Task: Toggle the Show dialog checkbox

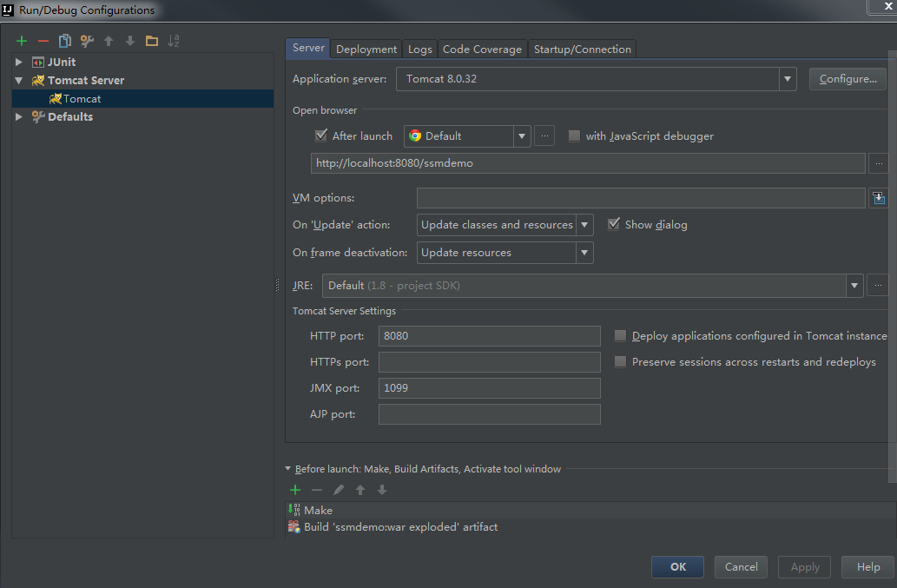Action: tap(614, 224)
